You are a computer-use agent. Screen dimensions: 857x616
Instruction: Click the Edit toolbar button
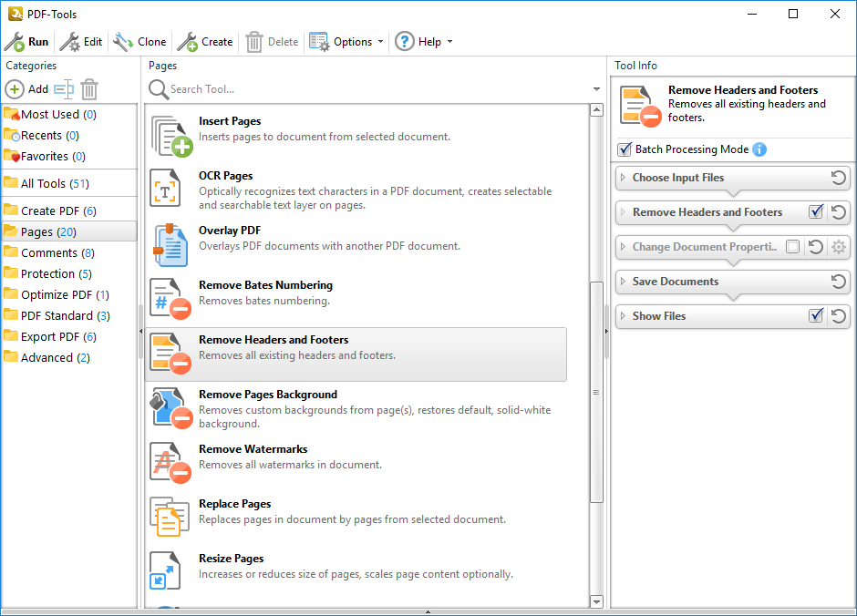(x=81, y=42)
